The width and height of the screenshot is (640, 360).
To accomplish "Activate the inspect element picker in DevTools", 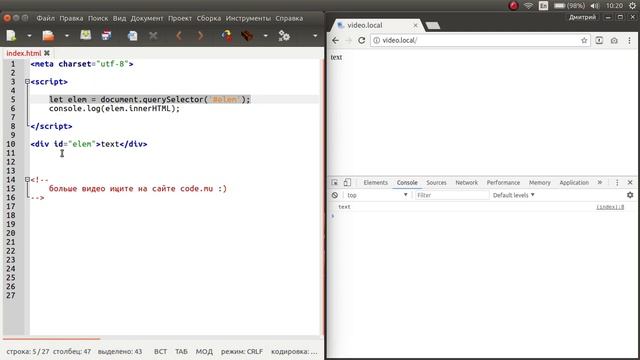I will 335,182.
